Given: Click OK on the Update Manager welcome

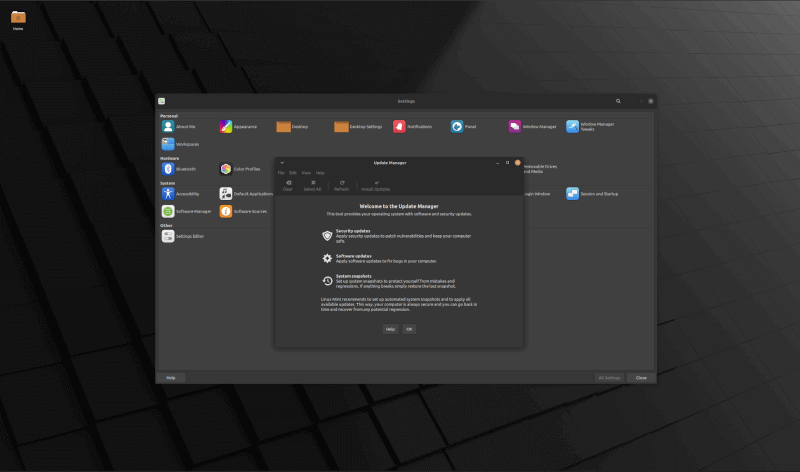Looking at the screenshot, I should (409, 329).
